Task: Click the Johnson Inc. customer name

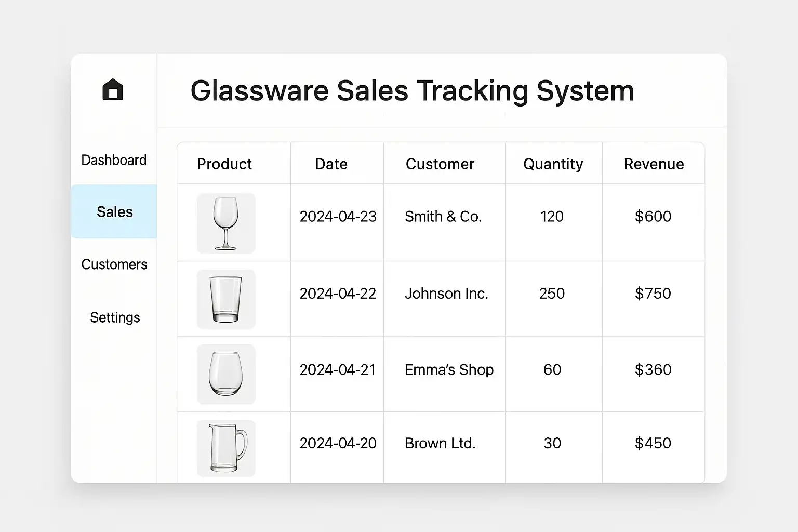Action: pyautogui.click(x=446, y=294)
